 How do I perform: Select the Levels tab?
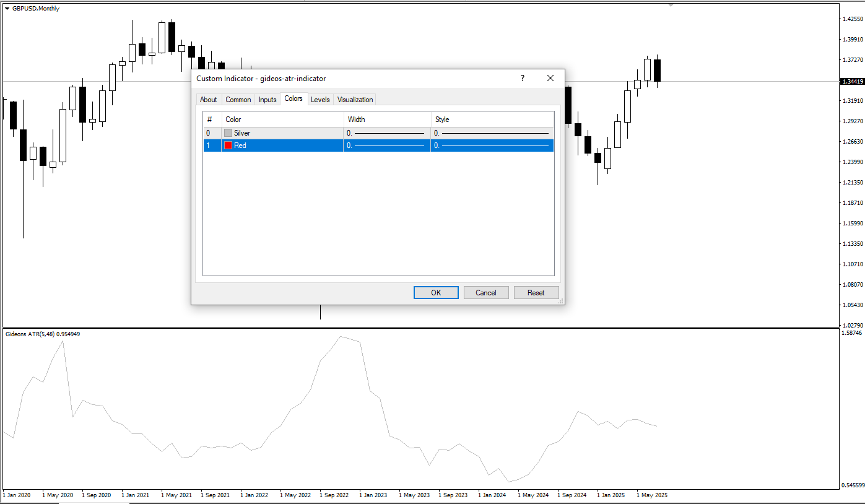click(320, 100)
